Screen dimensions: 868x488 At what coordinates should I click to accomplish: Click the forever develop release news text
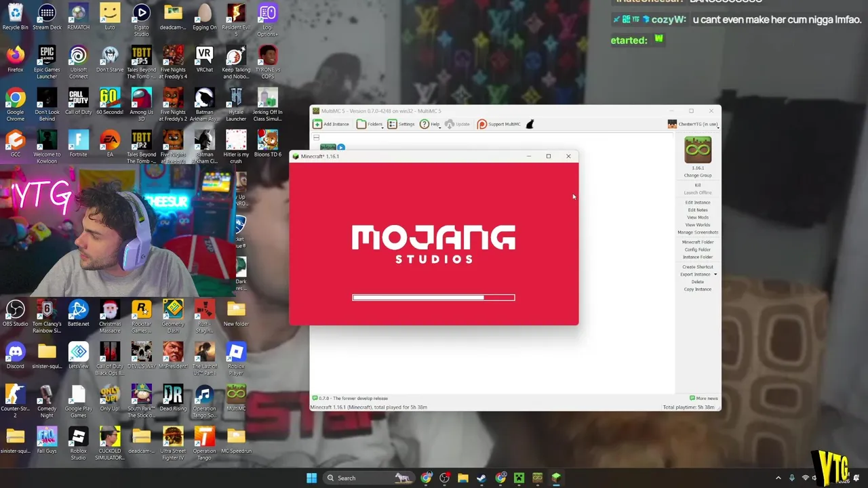[x=353, y=399]
